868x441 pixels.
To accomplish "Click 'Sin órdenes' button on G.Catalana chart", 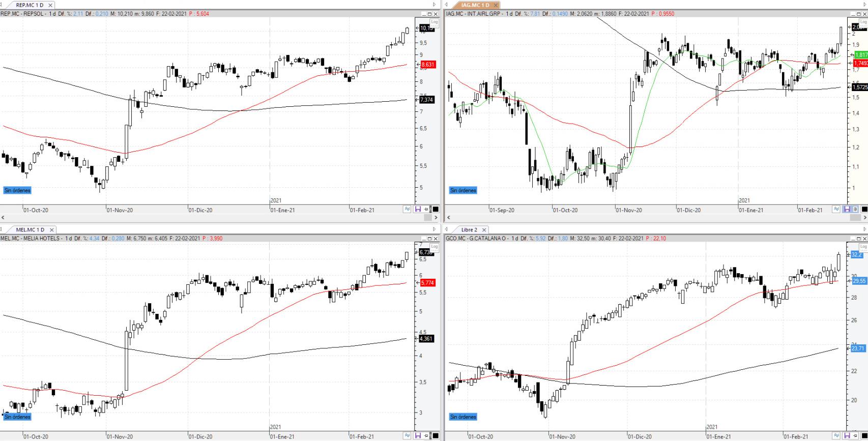I will click(x=463, y=417).
